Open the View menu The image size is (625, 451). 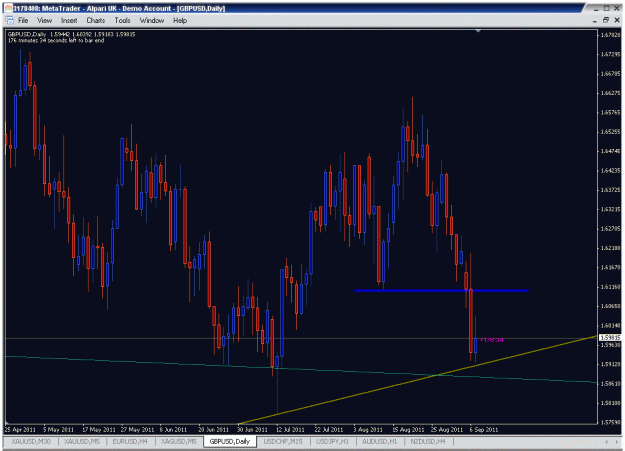pos(45,20)
